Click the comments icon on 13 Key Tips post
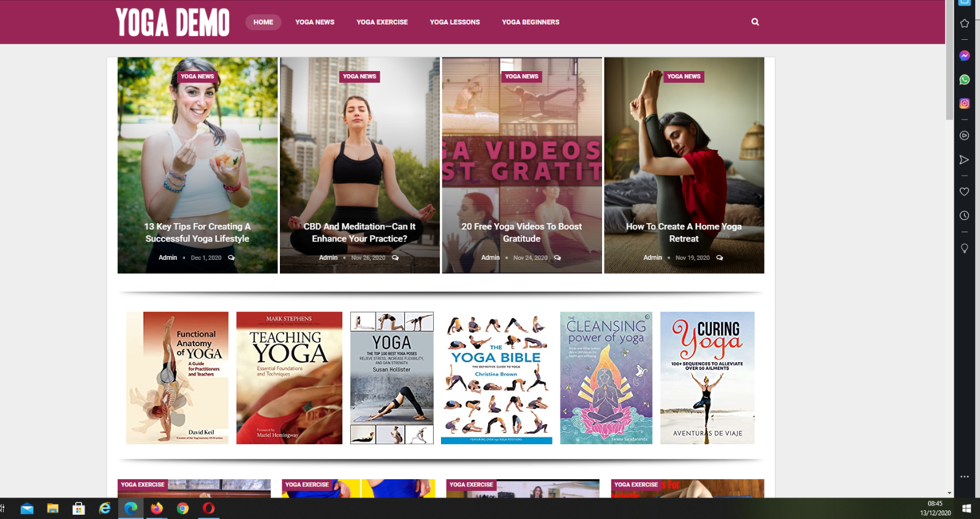Screen dimensions: 980x519 click(x=232, y=258)
